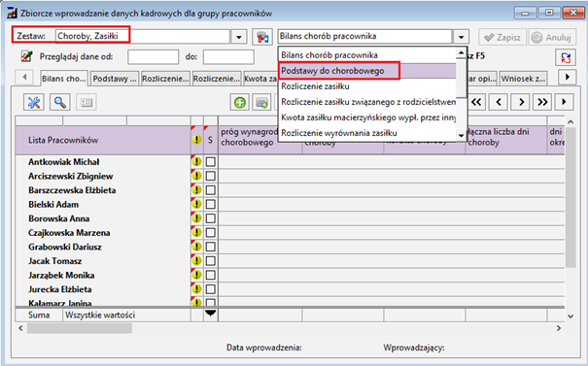
Task: Check the box for Arciszewski Zbigniew
Action: point(210,176)
